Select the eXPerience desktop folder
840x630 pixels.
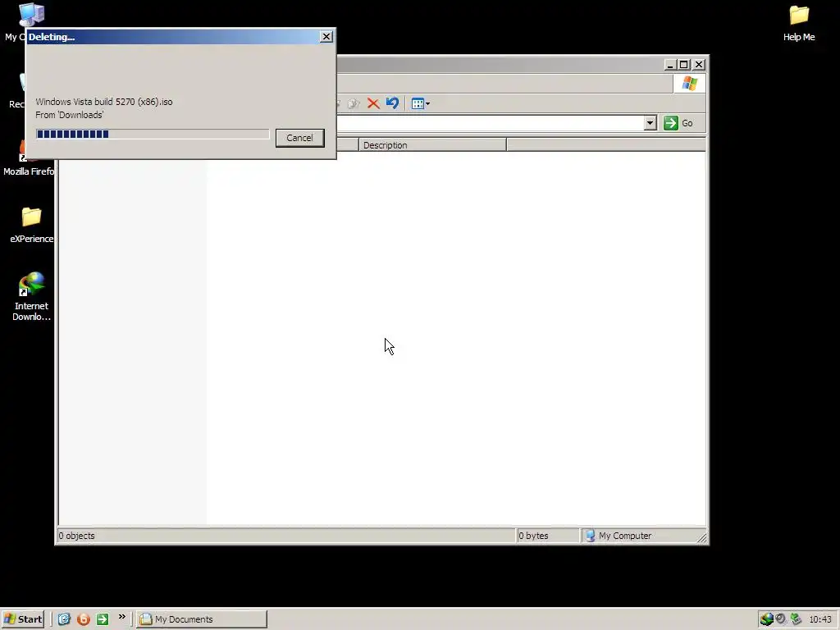pyautogui.click(x=32, y=225)
